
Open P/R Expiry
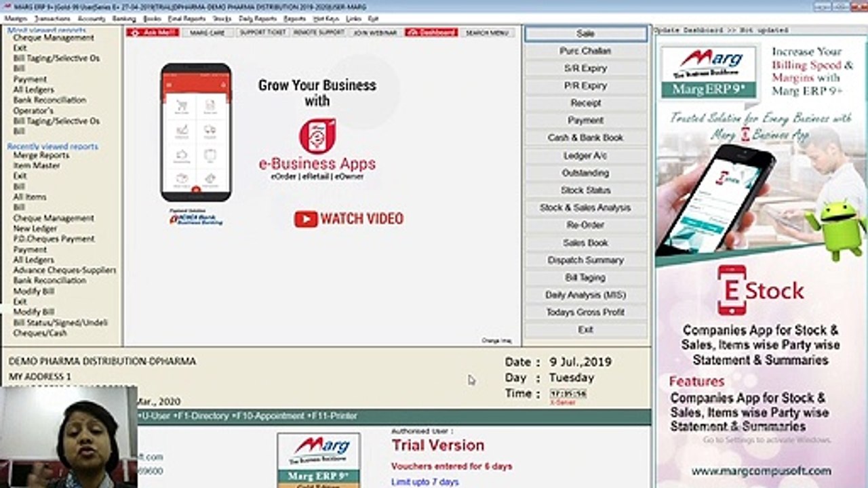coord(586,86)
